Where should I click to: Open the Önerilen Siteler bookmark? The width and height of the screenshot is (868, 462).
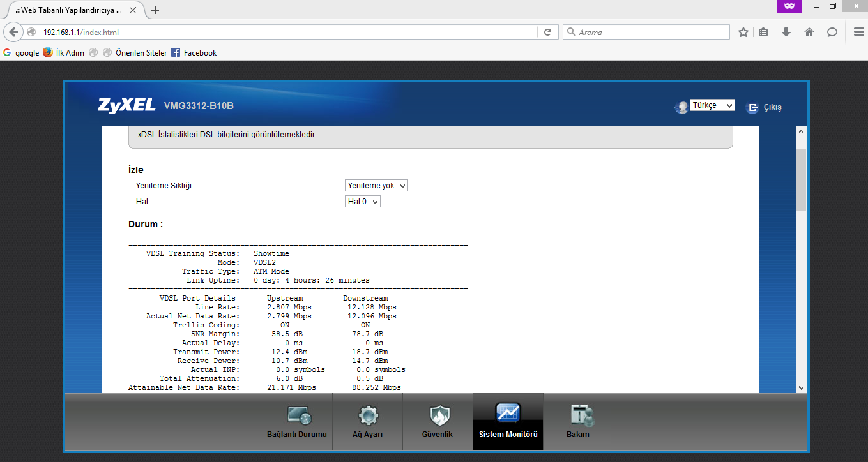point(134,53)
